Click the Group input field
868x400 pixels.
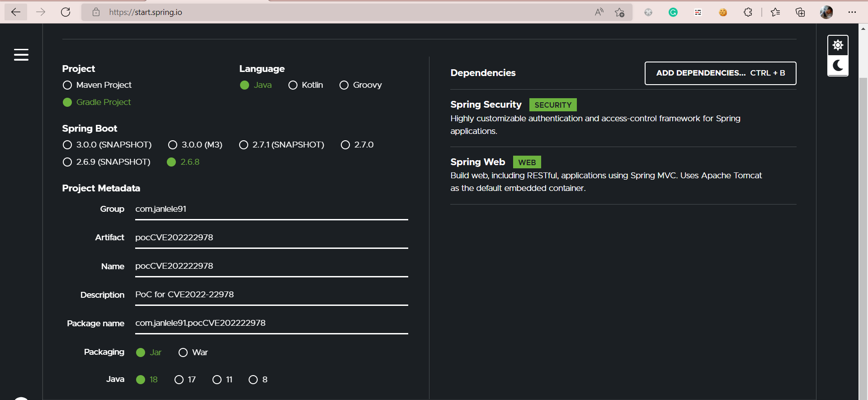(x=271, y=209)
